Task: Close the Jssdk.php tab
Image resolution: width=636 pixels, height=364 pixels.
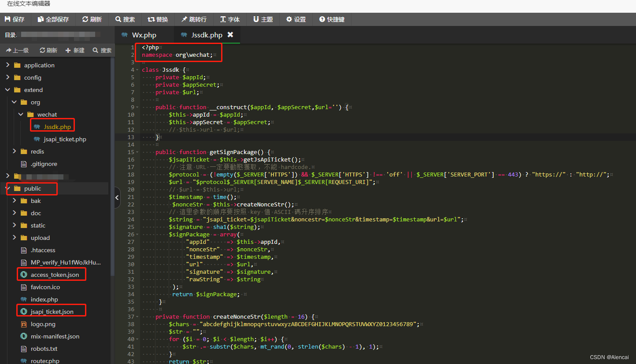Action: tap(230, 35)
